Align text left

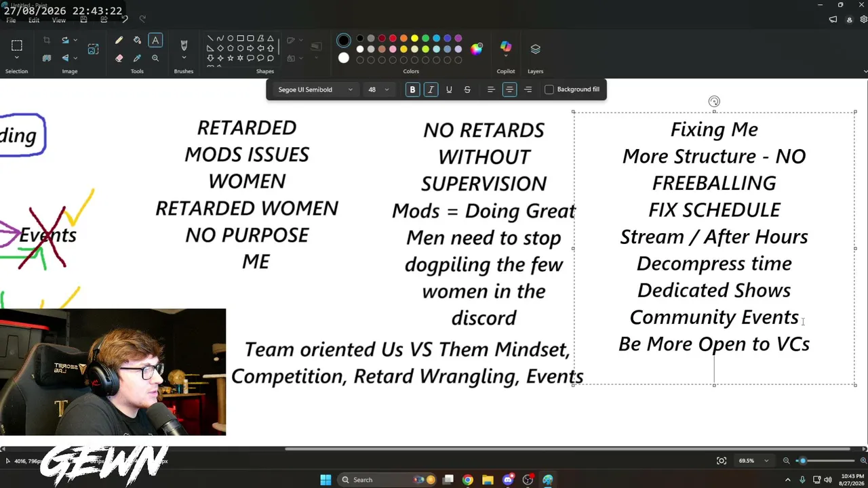(491, 89)
